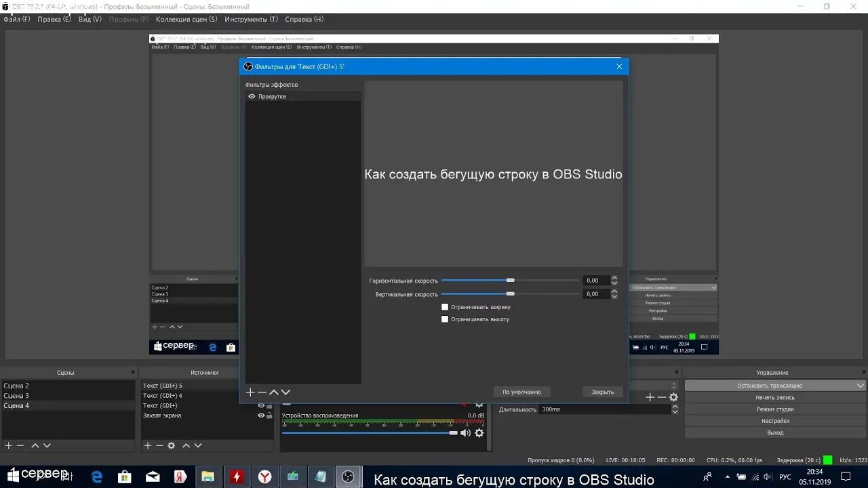Expand Остановить трансляцию dropdown arrow
868x488 pixels.
pos(861,386)
